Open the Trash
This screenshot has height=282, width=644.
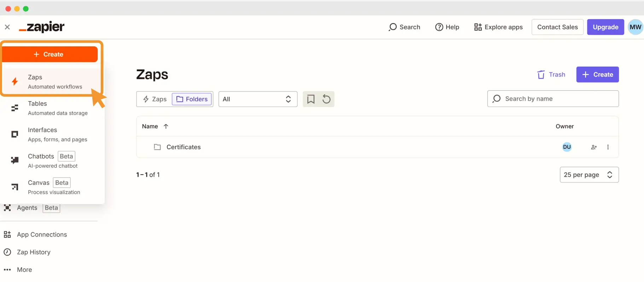[x=551, y=75]
